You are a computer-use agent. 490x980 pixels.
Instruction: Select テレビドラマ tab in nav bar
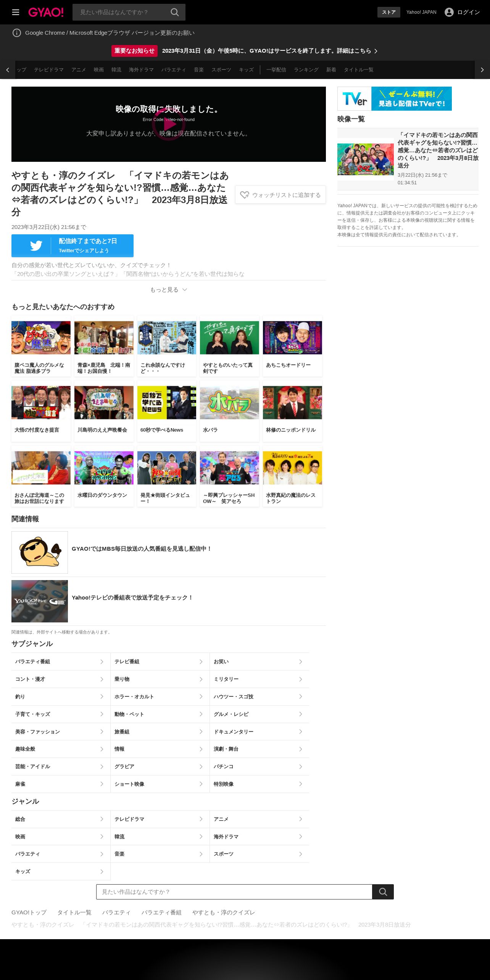tap(49, 70)
